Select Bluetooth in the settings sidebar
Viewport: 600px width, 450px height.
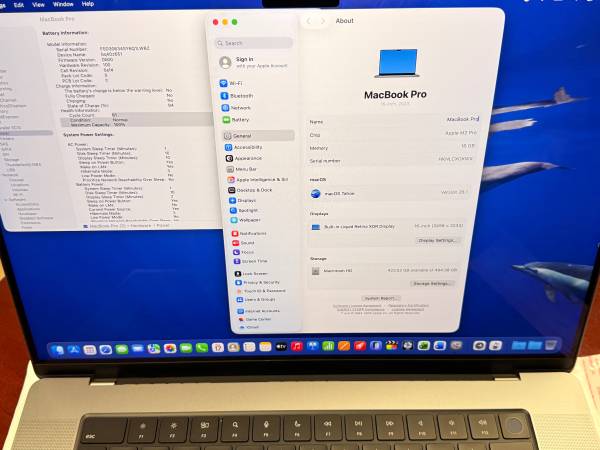[240, 95]
